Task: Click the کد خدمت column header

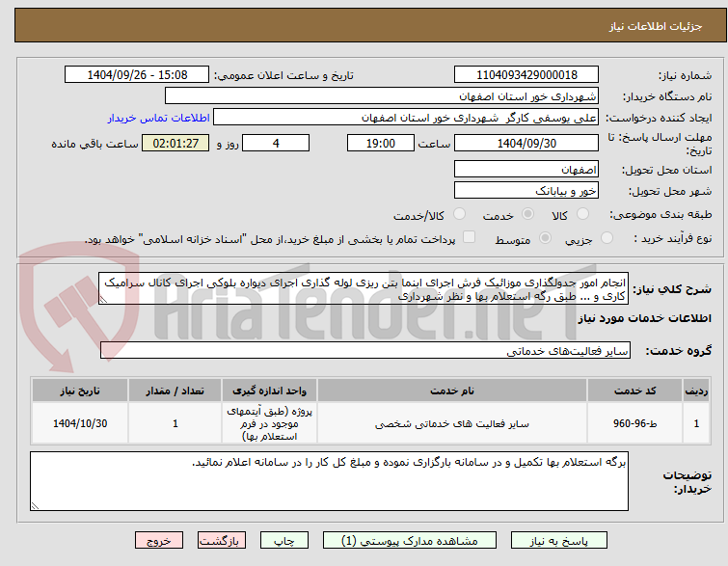Action: [634, 391]
